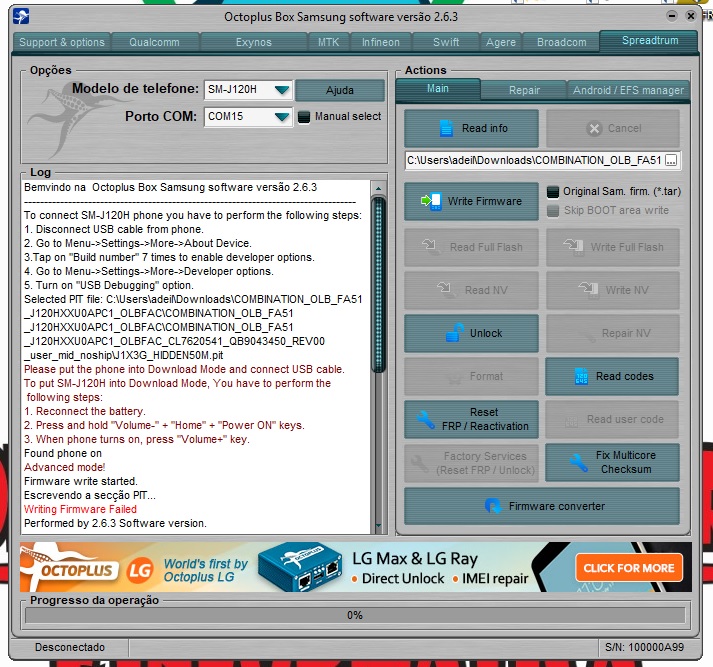Screen dimensions: 713x667
Task: Click CLICK FOR MORE banner button
Action: point(629,567)
